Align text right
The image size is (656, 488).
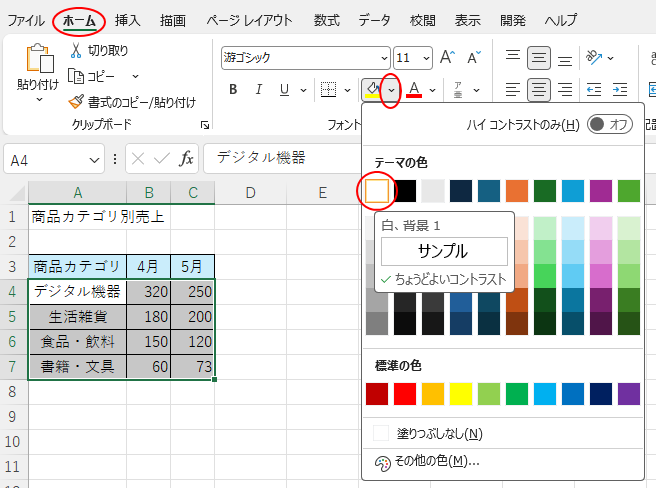565,90
